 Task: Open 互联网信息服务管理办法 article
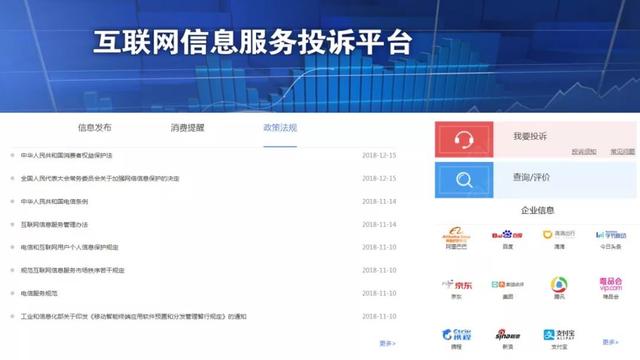point(54,224)
